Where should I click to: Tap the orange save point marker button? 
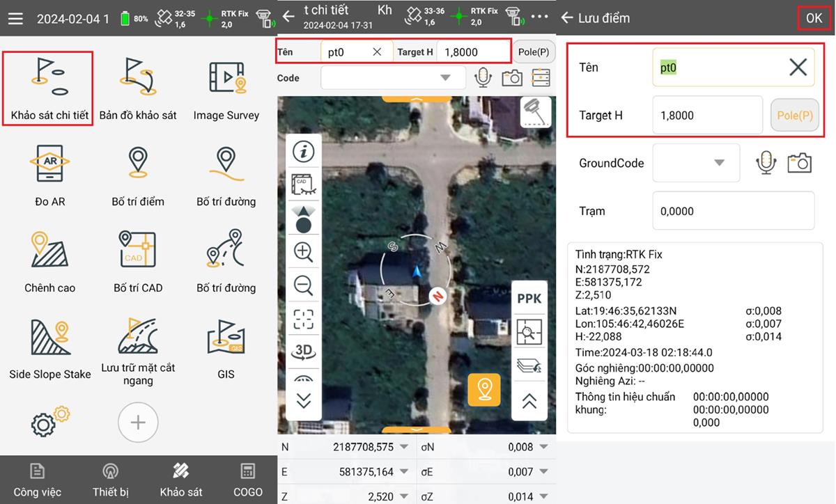point(483,389)
